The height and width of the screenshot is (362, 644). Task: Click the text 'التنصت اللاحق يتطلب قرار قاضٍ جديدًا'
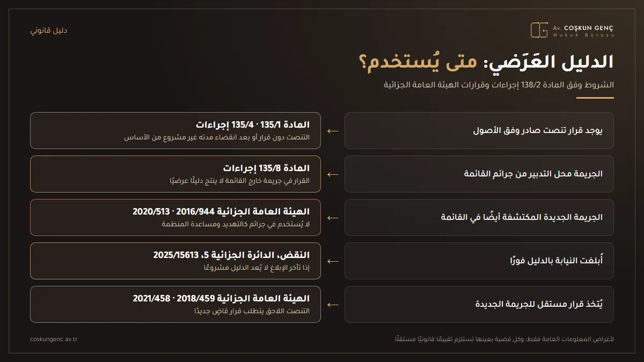click(x=252, y=311)
